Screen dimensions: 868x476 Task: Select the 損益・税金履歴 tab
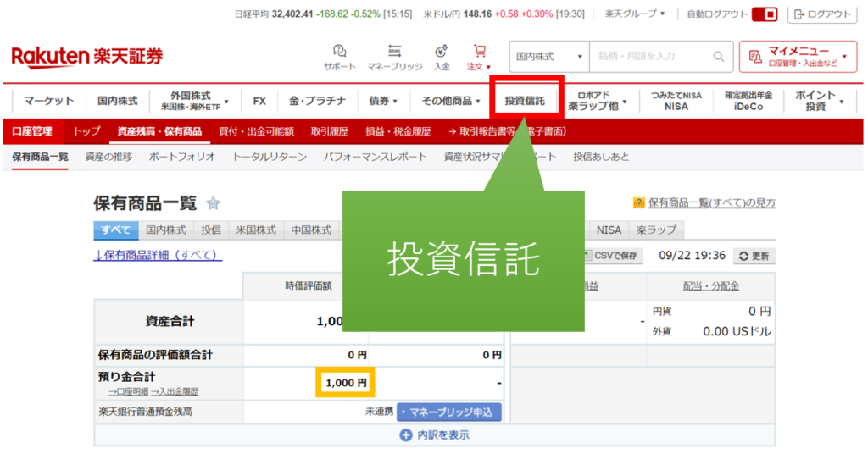coord(398,131)
